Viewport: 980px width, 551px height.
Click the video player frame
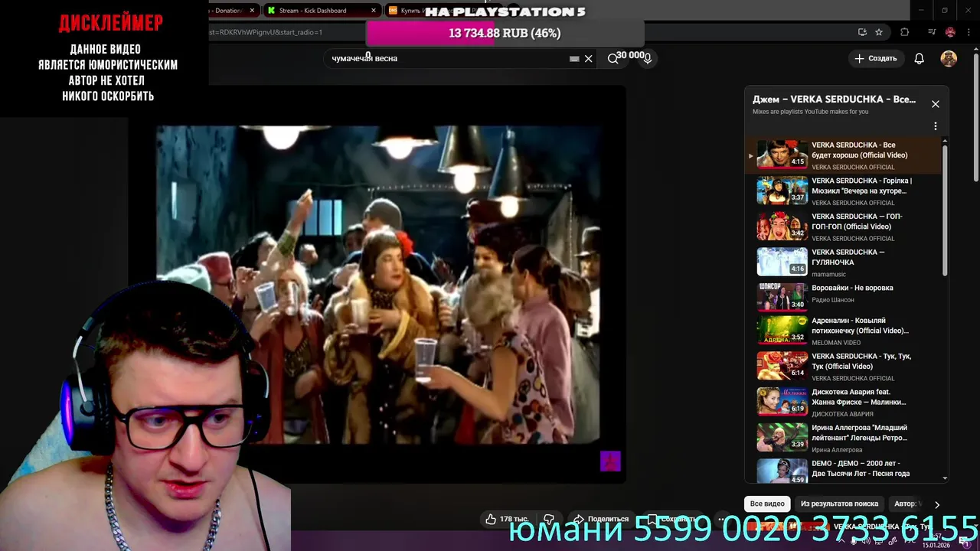click(378, 285)
